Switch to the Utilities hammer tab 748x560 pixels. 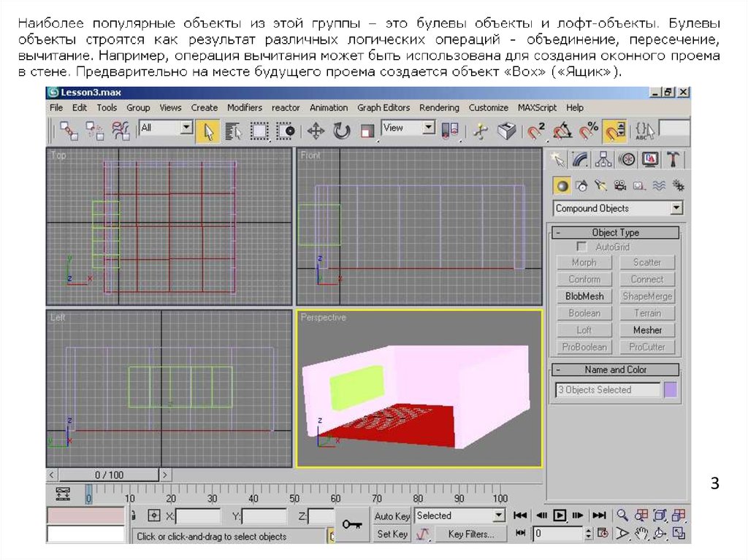pos(673,159)
